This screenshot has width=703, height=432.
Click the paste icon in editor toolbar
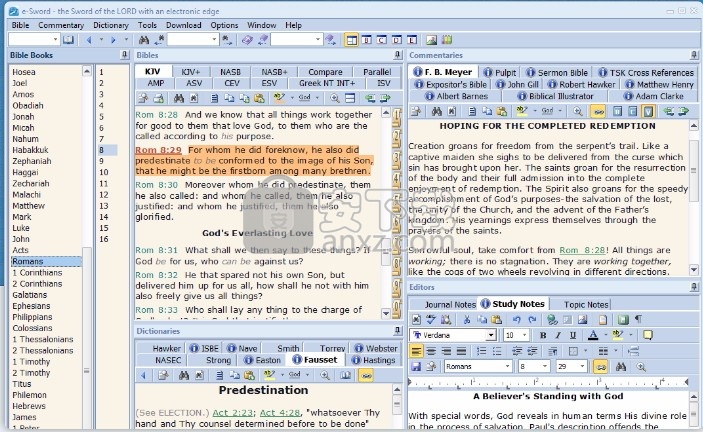tap(497, 320)
